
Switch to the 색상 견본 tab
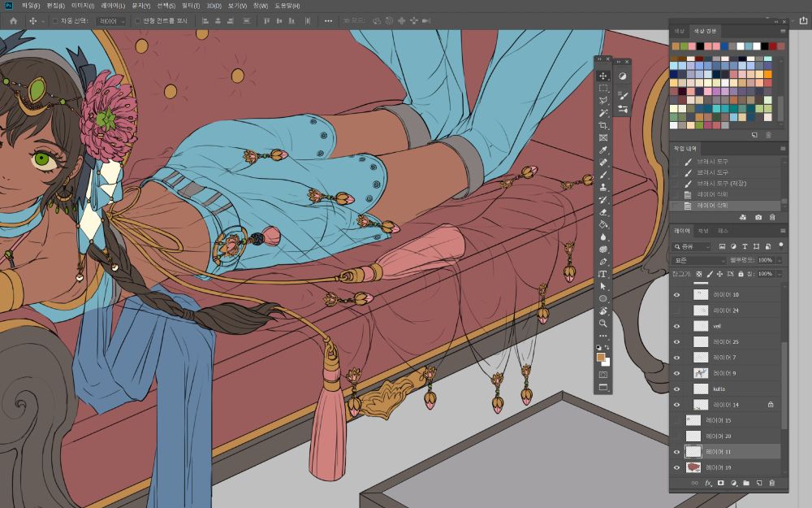point(704,32)
